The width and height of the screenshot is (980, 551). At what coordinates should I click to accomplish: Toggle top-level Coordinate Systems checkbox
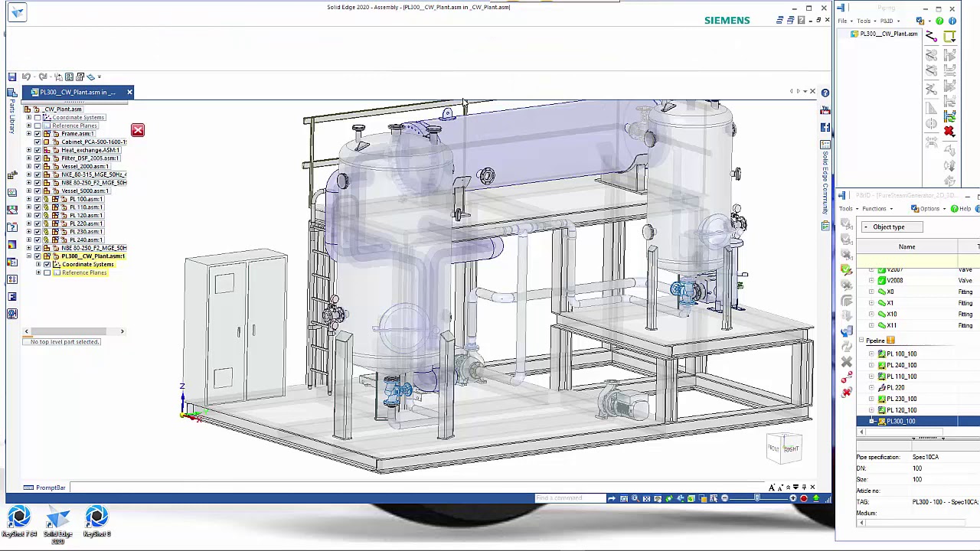(x=38, y=117)
